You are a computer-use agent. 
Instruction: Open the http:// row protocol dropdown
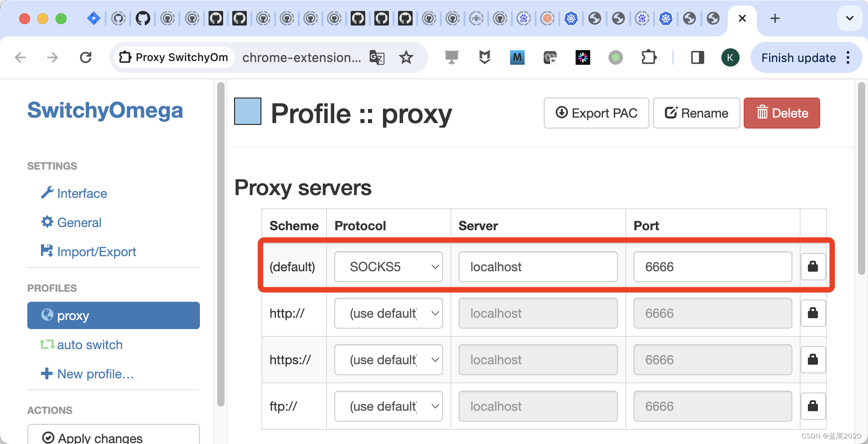(x=388, y=313)
